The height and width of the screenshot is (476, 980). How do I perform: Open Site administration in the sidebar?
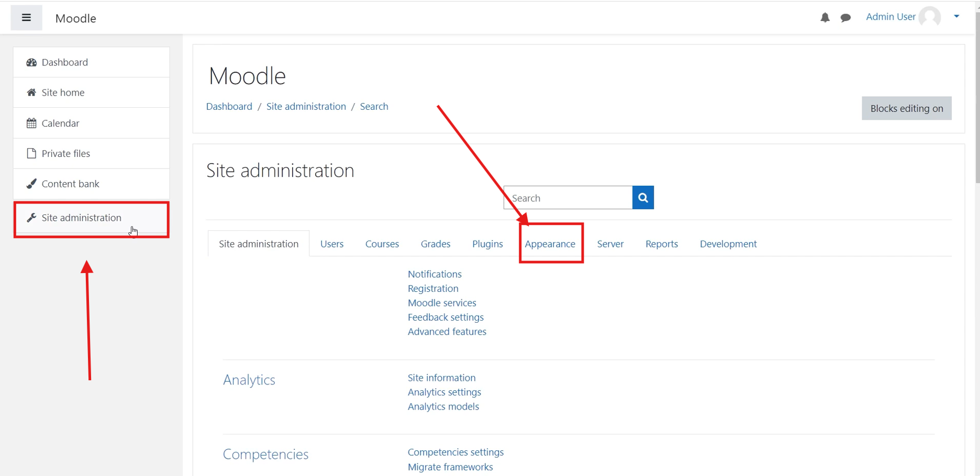[x=81, y=218]
